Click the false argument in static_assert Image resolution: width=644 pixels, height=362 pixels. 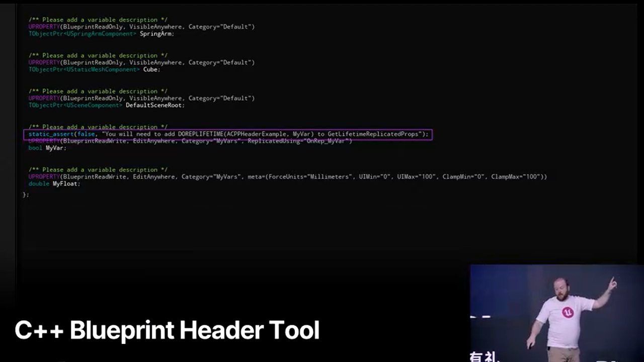[x=86, y=134]
